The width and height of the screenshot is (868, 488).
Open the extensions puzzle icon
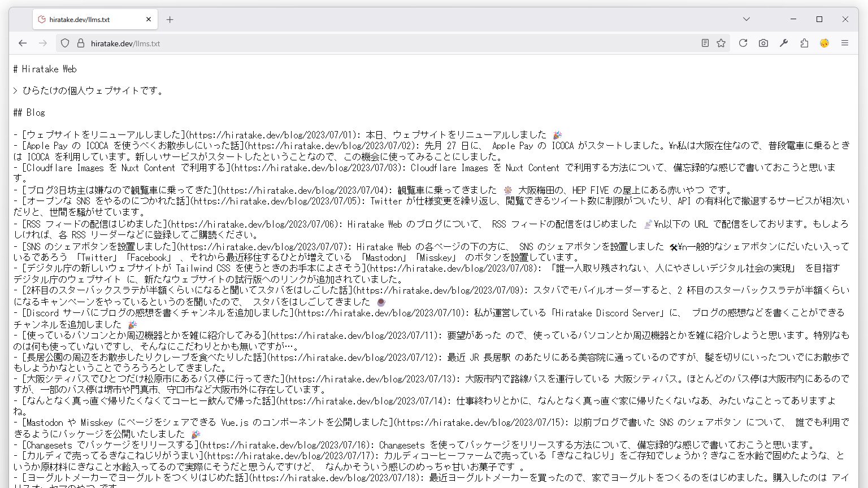[x=804, y=43]
